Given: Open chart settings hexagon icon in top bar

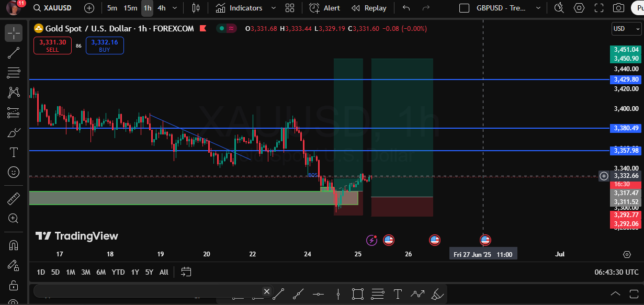Looking at the screenshot, I should pos(579,8).
